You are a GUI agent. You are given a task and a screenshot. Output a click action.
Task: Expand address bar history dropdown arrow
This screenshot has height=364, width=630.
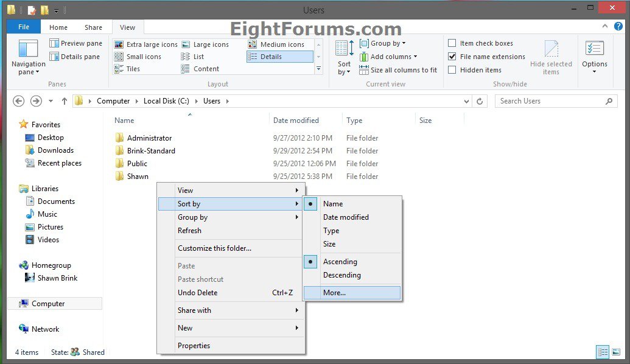(x=466, y=102)
